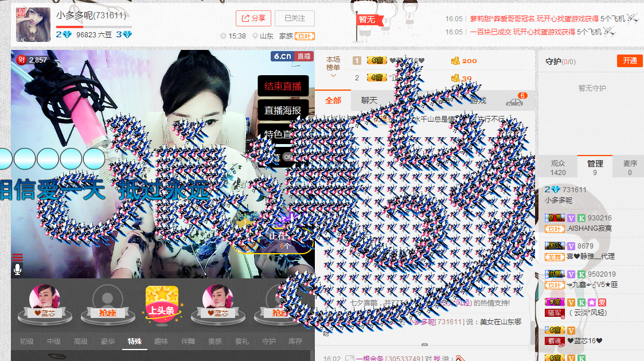644x361 pixels.
Task: Open the 库存 gift inventory tab
Action: [295, 341]
